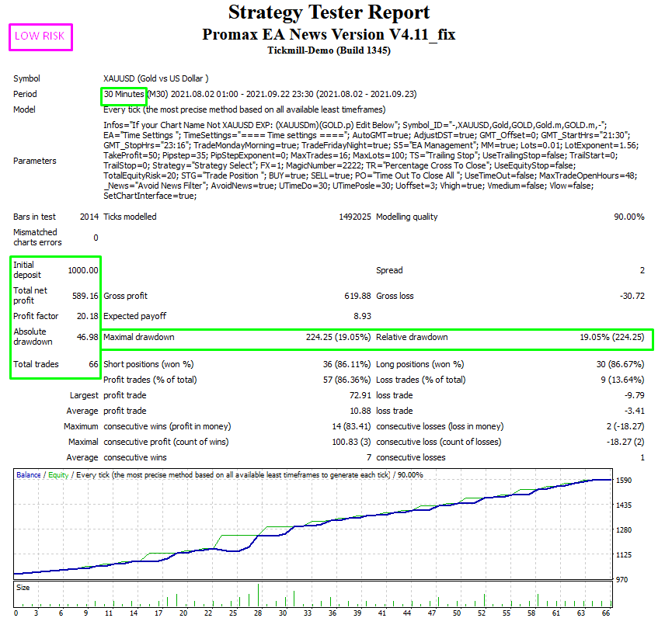Select the Promax EA News Version V4.11_fix heading
Viewport: 672px width, 618px height.
[329, 34]
